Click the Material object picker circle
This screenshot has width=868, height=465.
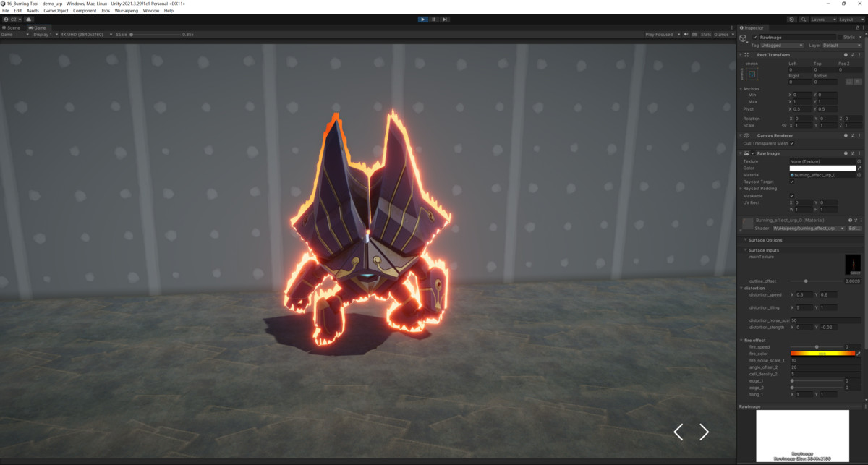pos(859,175)
